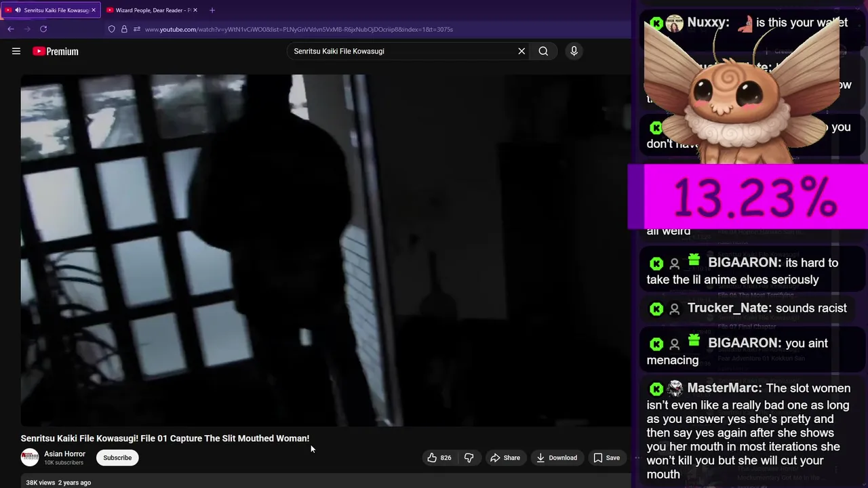
Task: Click the '10K subscribers' text
Action: tap(64, 463)
